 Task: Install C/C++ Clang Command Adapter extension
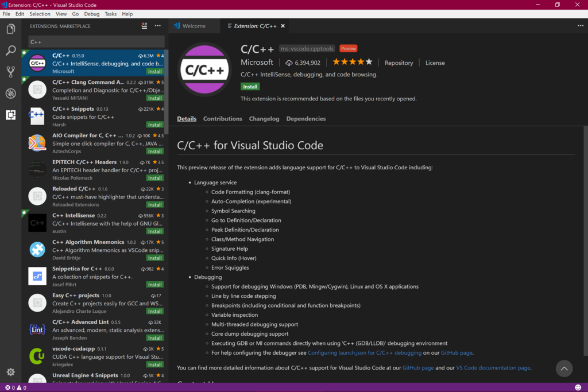pos(155,98)
